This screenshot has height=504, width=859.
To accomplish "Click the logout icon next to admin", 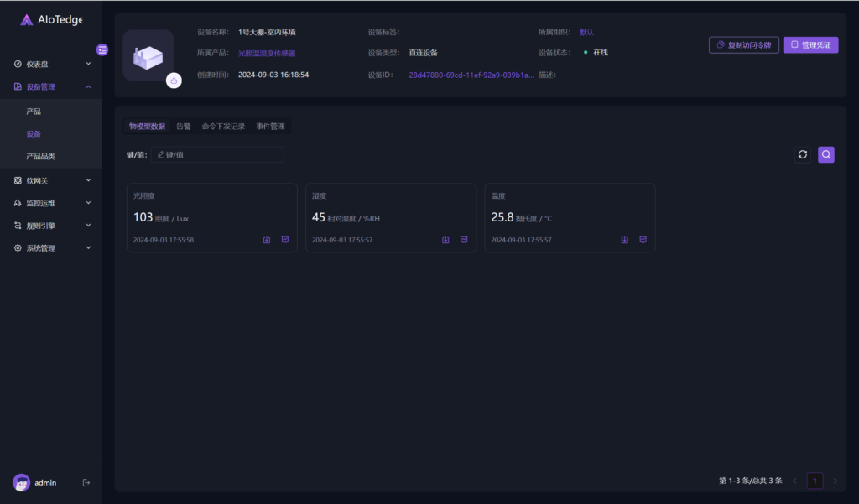I will (86, 482).
